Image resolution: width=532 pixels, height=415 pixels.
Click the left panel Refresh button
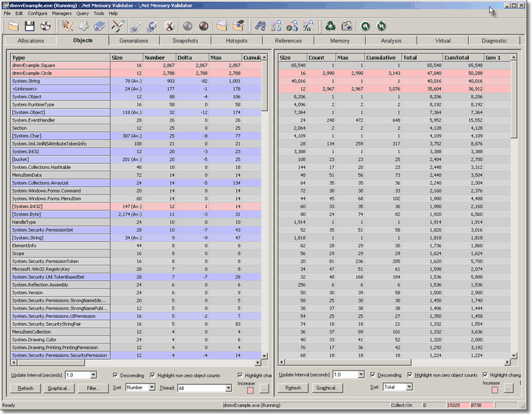(x=25, y=388)
